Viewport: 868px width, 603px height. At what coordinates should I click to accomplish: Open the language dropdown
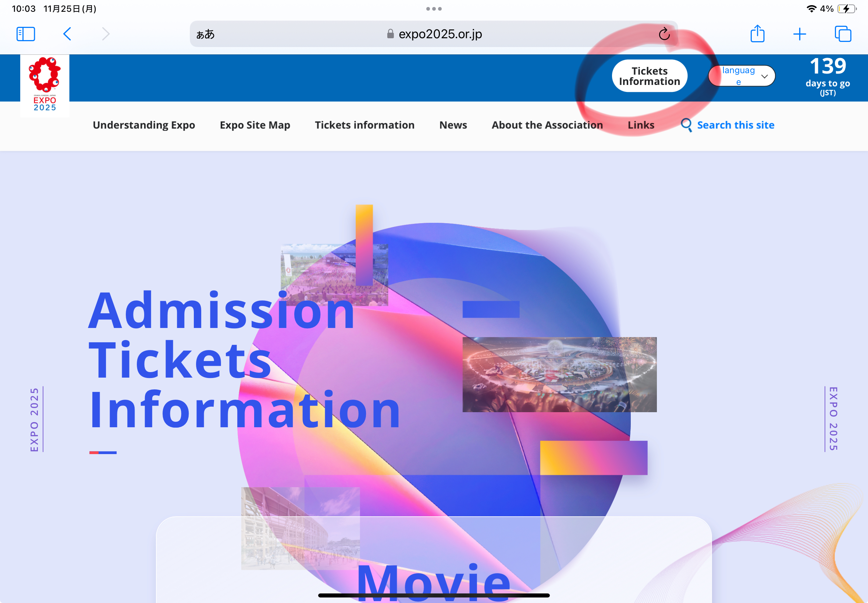(x=742, y=76)
